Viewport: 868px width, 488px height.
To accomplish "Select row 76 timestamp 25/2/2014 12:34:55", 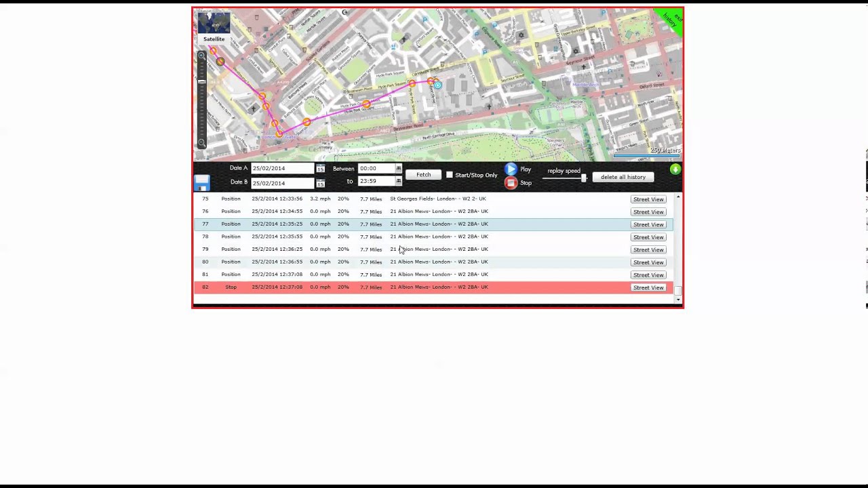I will [277, 211].
